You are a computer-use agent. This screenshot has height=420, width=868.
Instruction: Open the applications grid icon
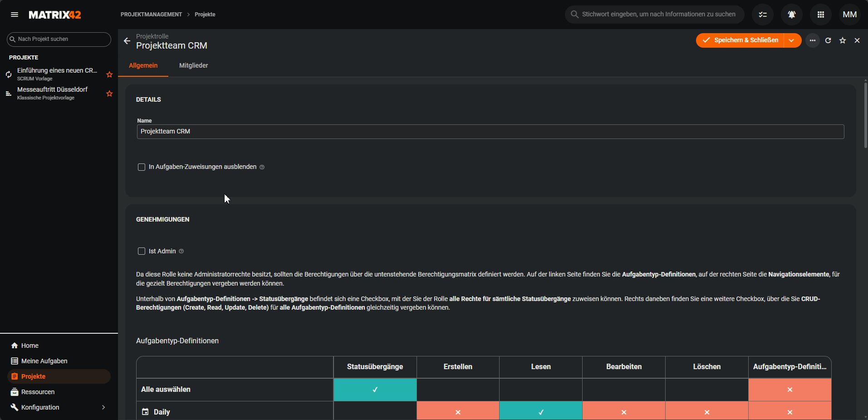click(821, 15)
